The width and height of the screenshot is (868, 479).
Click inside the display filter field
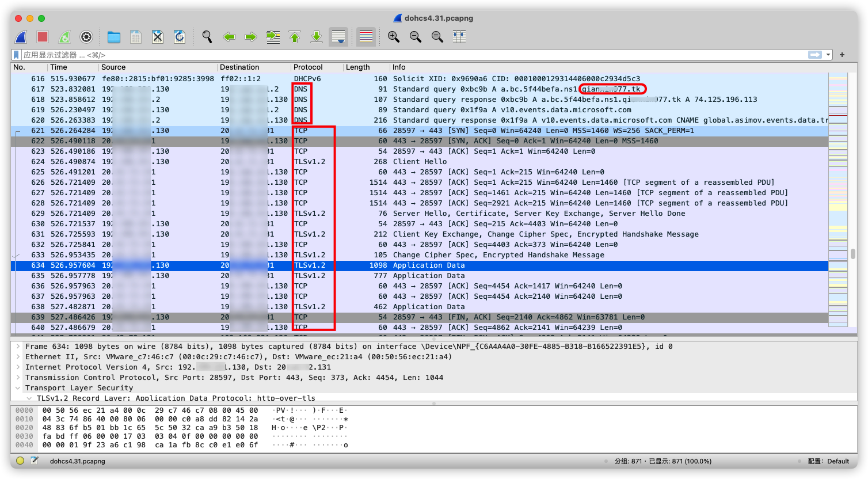pyautogui.click(x=403, y=54)
